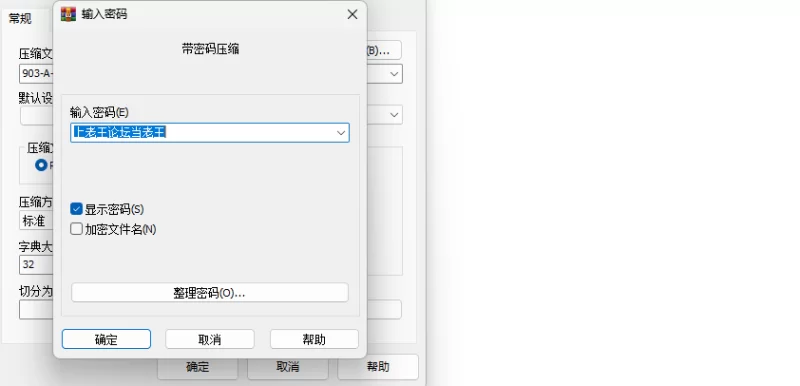Click 帮助 in the background archive window

point(378,367)
